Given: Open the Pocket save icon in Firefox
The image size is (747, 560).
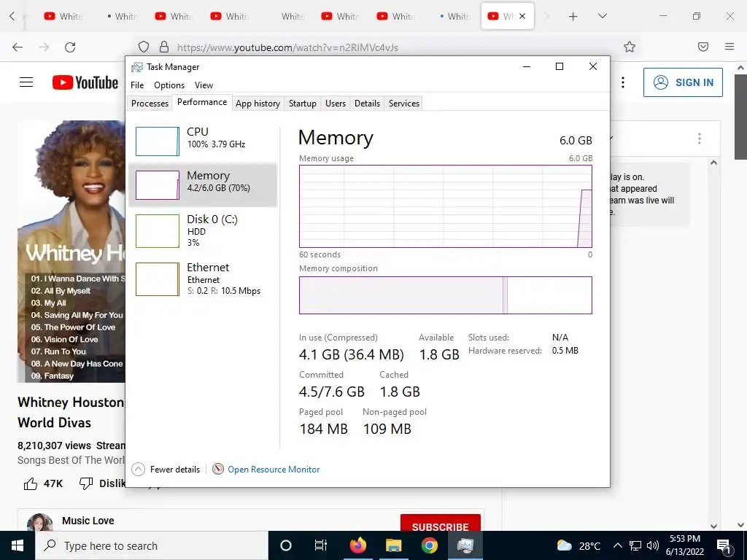Looking at the screenshot, I should point(703,47).
